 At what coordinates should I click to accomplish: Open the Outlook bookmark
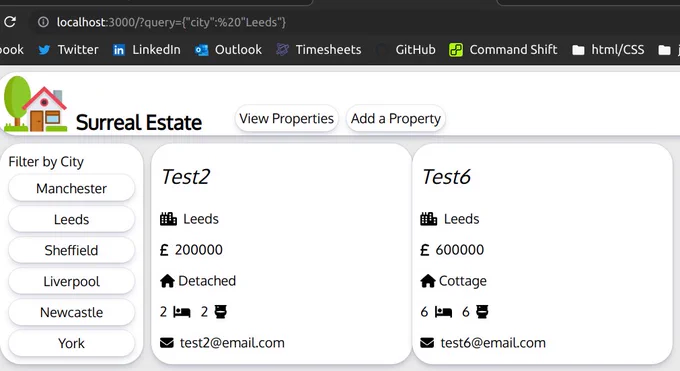coord(228,50)
